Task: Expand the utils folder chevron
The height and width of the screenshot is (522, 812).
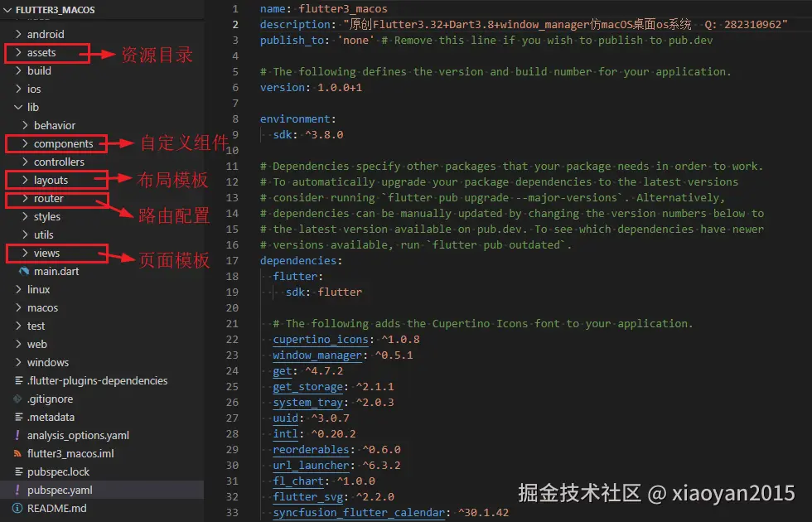Action: click(x=26, y=234)
